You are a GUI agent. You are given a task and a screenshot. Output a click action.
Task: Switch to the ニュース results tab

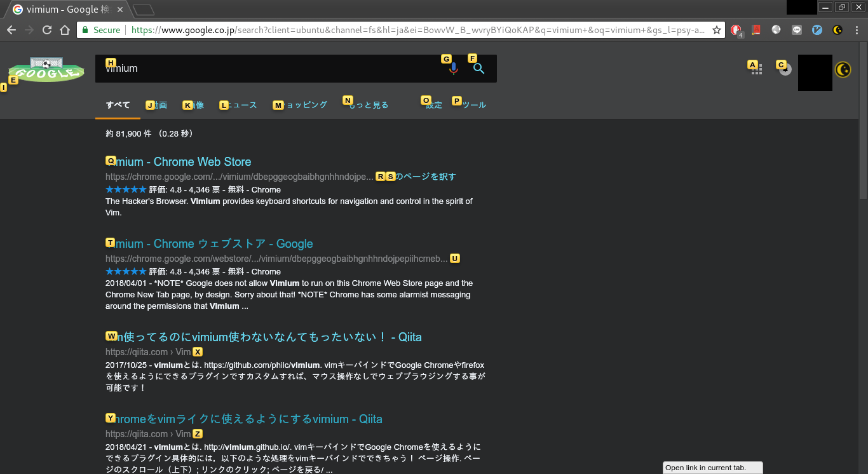click(240, 105)
